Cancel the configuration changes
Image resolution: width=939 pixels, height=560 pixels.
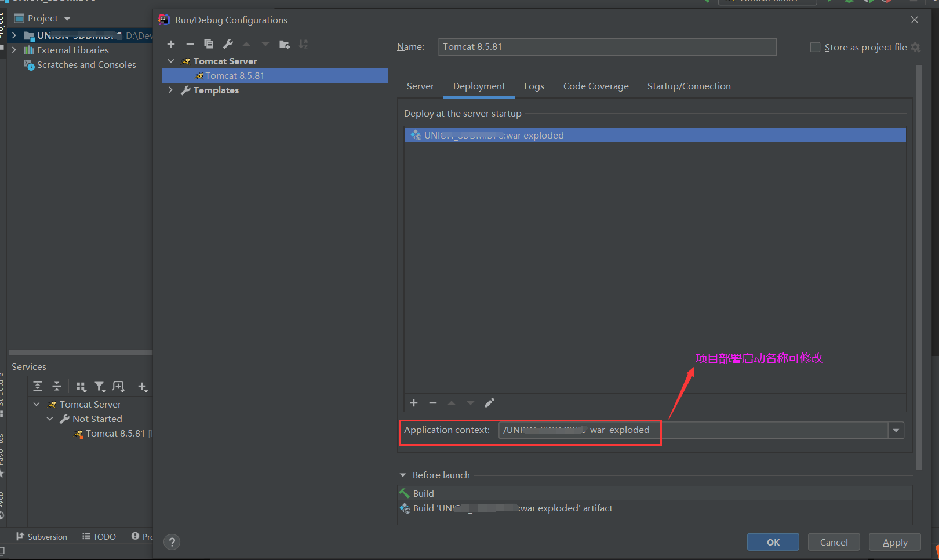(x=834, y=542)
